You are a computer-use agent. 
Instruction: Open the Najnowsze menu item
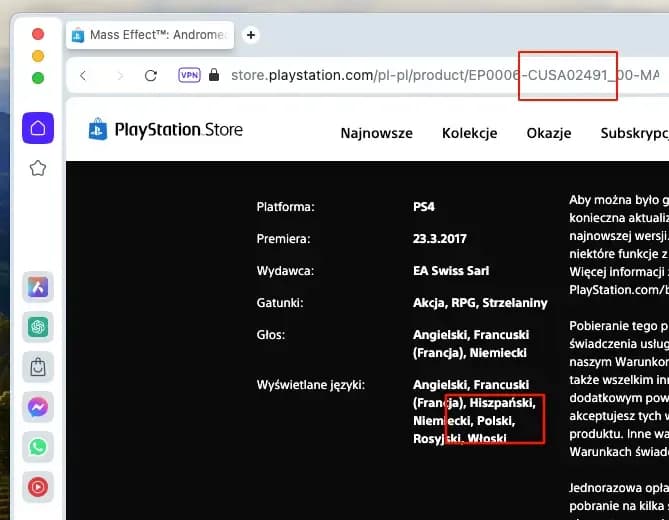coord(378,133)
